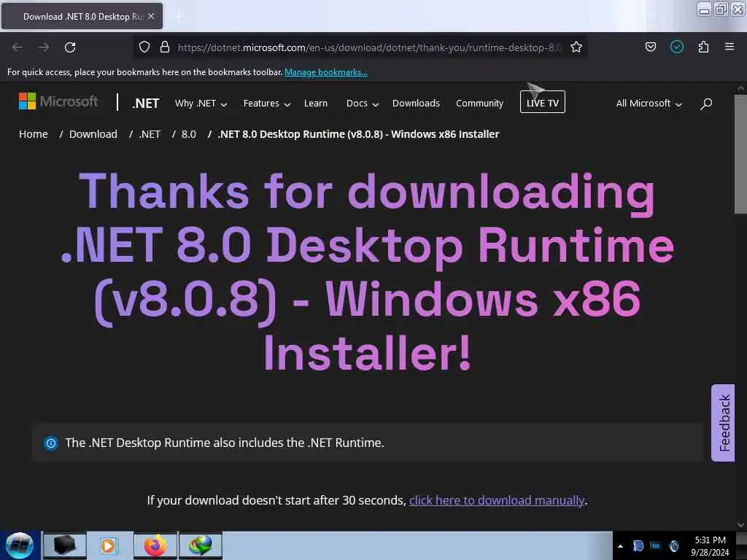
Task: Open the Firefox hamburger menu
Action: pyautogui.click(x=729, y=47)
